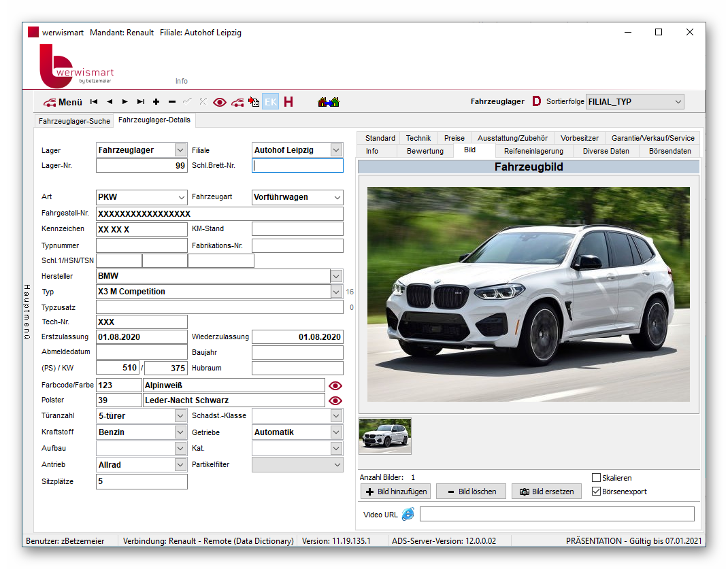Screen dimensions: 728x569
Task: Click the greyed checkmark save icon
Action: (x=187, y=101)
